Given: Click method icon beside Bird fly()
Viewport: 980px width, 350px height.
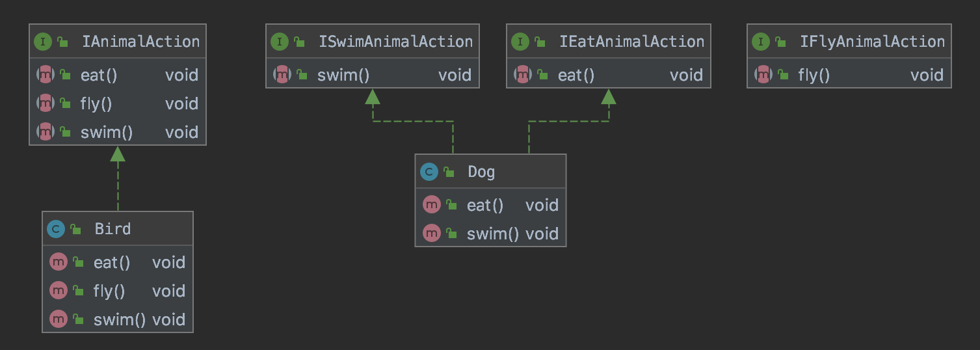Looking at the screenshot, I should click(59, 291).
